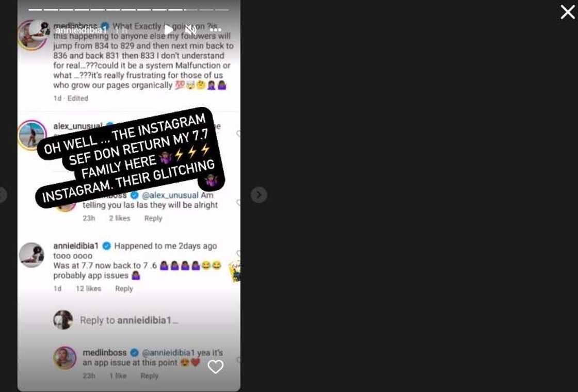This screenshot has width=578, height=392.
Task: Open the three-dot story options menu
Action: pyautogui.click(x=216, y=30)
